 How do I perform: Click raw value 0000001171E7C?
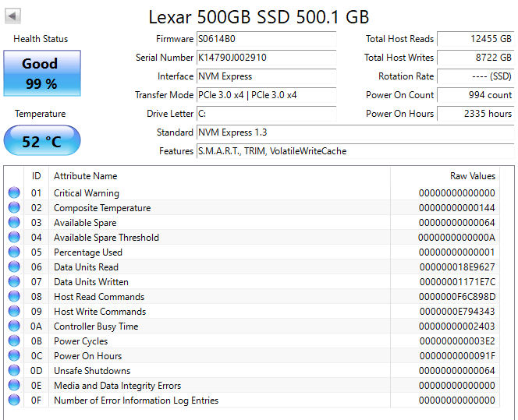coord(458,282)
